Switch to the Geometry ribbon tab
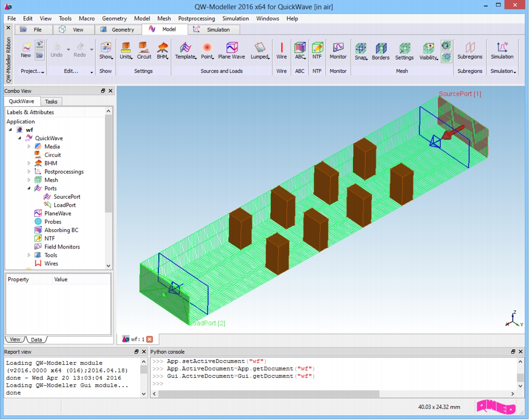 click(x=118, y=30)
